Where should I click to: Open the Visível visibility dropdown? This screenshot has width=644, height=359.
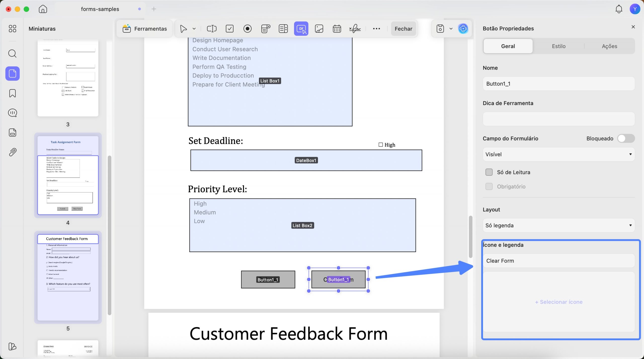(x=559, y=154)
